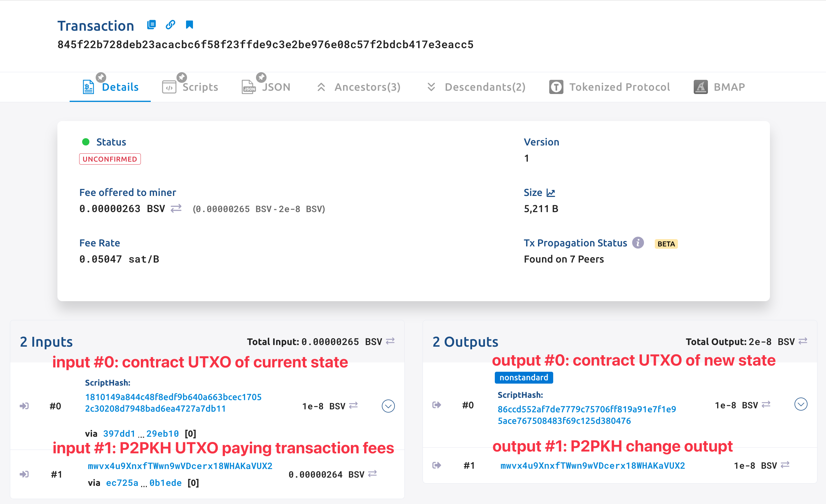Screen dimensions: 826x504
Task: Click Tx Propagation Status info icon
Action: 638,243
